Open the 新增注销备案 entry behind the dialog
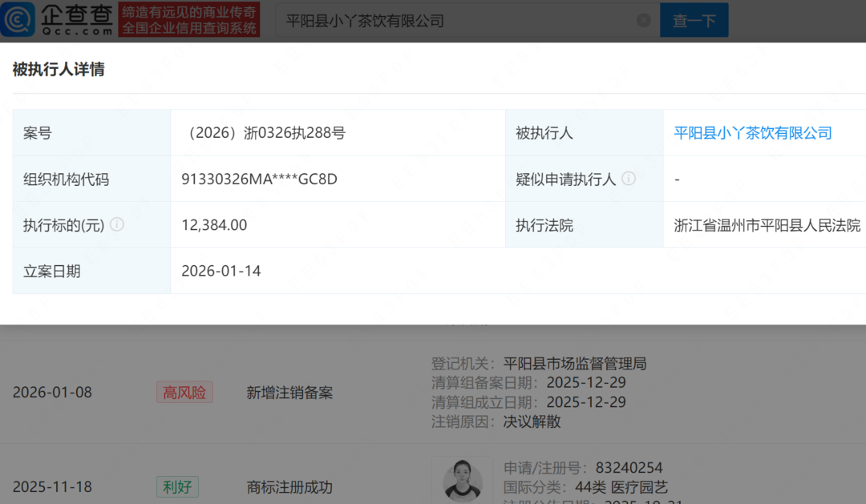 (x=289, y=393)
